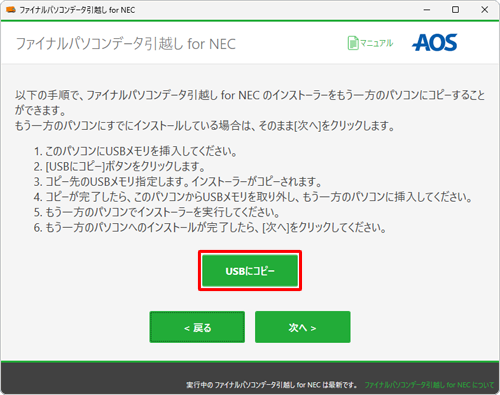This screenshot has width=500, height=395.
Task: Open the マニュアル link
Action: 377,43
